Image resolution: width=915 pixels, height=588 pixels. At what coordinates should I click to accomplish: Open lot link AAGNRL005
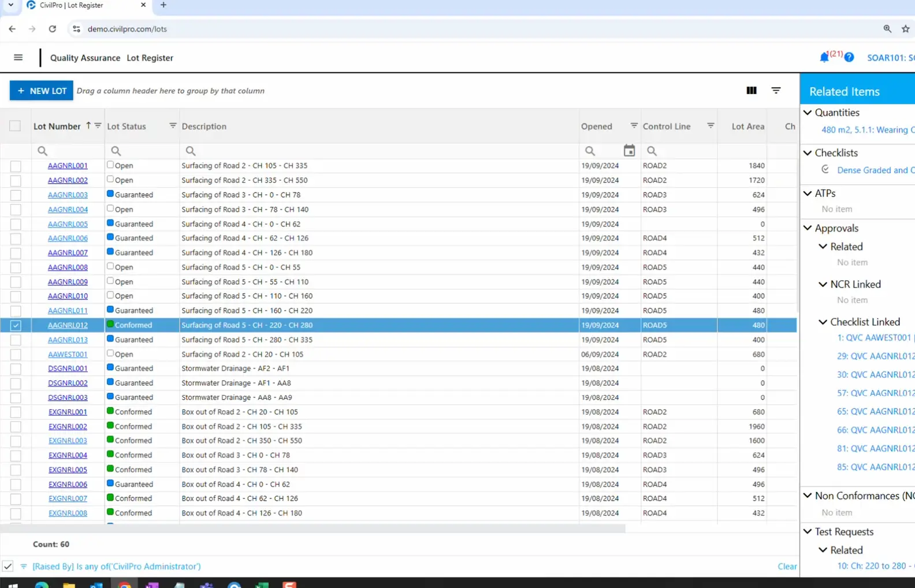[68, 224]
